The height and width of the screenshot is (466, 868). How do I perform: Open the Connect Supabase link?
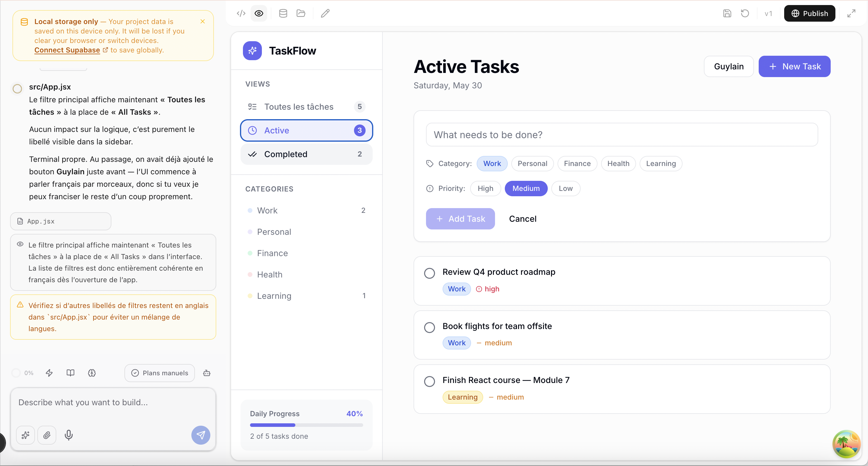[67, 50]
